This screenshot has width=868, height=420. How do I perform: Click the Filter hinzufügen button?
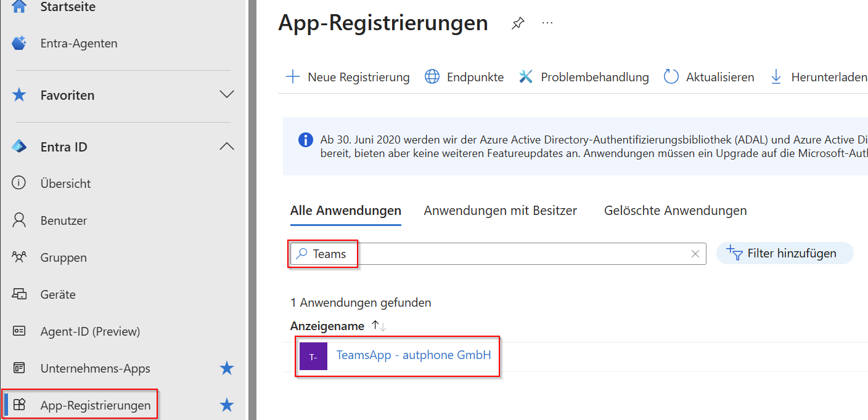[784, 253]
